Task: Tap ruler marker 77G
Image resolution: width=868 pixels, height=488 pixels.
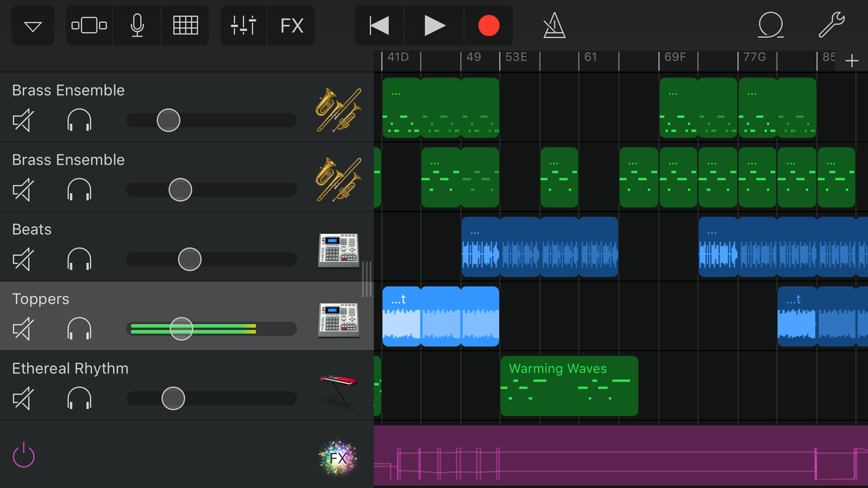Action: tap(754, 58)
